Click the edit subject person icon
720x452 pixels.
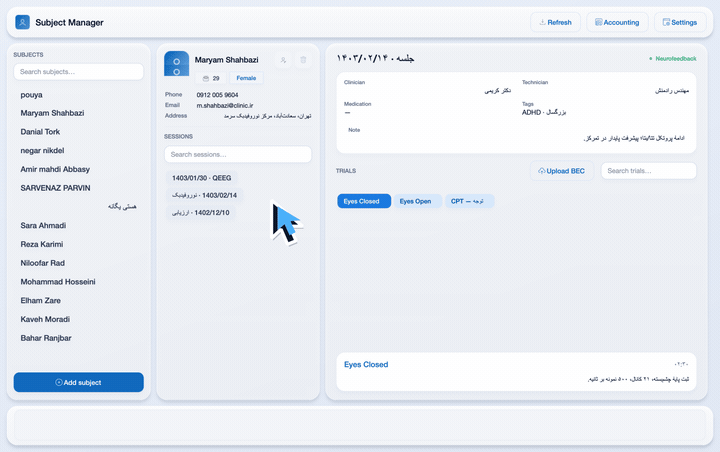click(283, 60)
